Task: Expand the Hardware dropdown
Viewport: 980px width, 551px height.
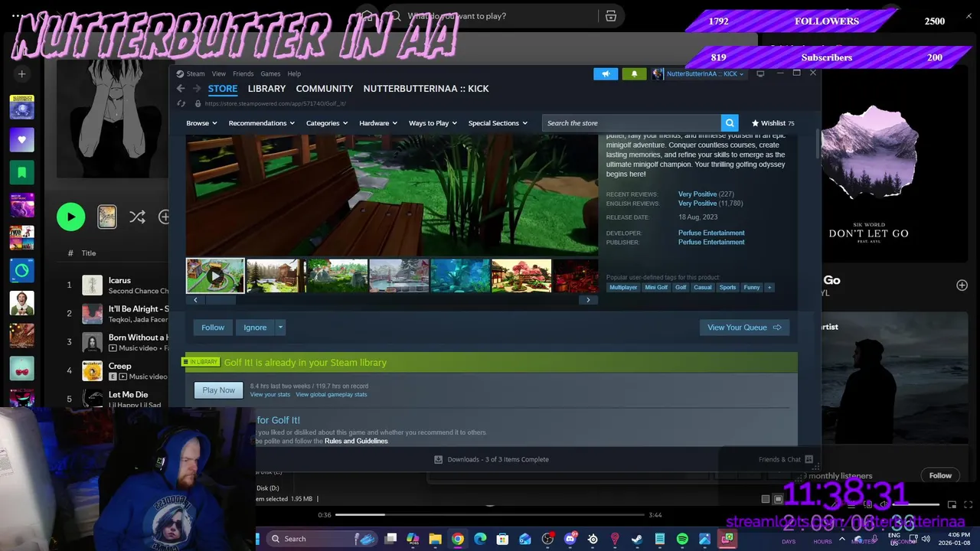Action: [x=378, y=123]
